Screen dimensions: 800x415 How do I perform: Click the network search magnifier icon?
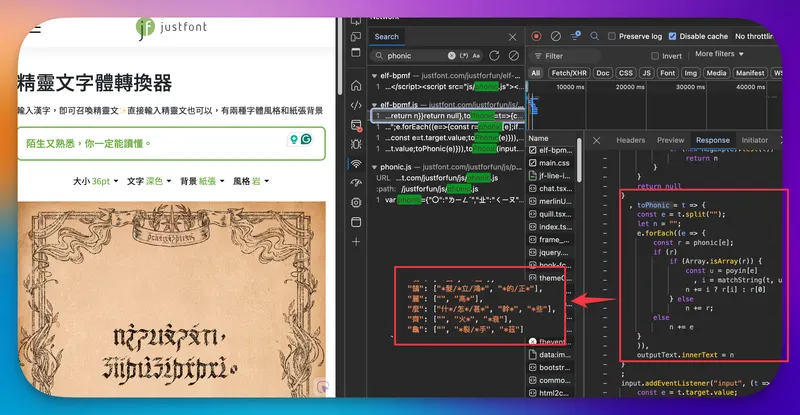point(594,36)
